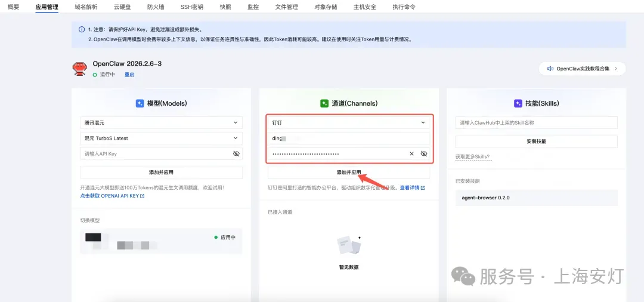This screenshot has height=302, width=644.
Task: Click the masked secret input in Channels
Action: click(x=349, y=153)
